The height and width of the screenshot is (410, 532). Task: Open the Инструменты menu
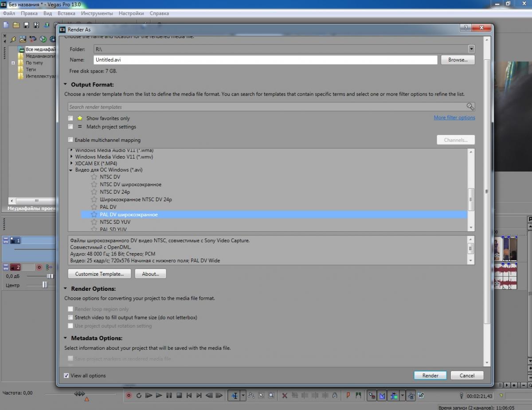[x=97, y=13]
